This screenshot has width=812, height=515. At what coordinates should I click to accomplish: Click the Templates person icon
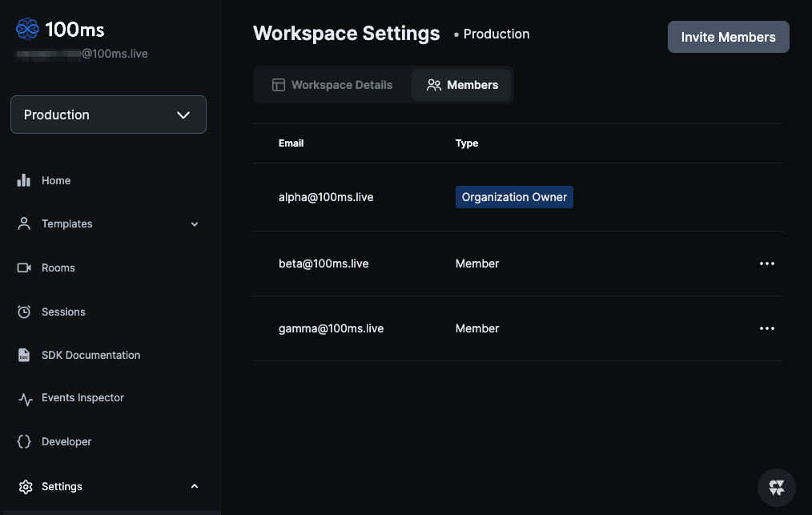(x=24, y=223)
